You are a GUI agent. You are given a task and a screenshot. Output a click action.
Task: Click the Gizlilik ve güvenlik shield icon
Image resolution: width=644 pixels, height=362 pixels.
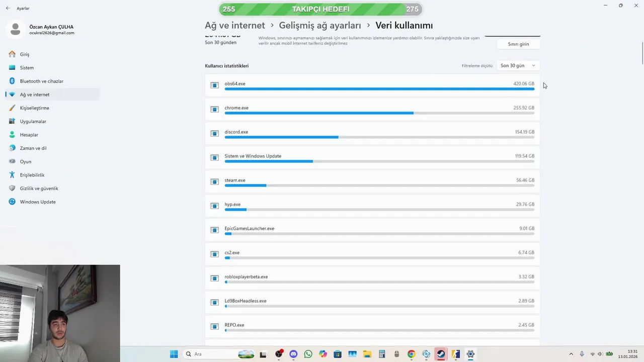click(12, 188)
